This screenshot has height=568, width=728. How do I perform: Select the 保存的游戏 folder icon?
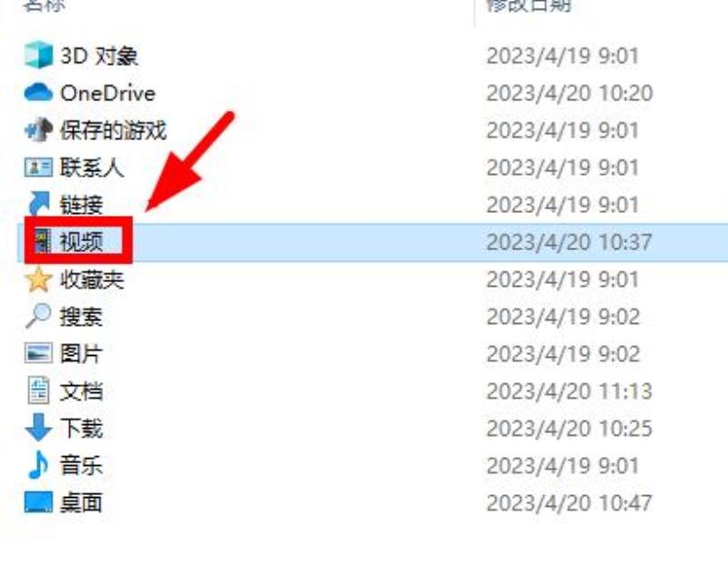(x=38, y=129)
